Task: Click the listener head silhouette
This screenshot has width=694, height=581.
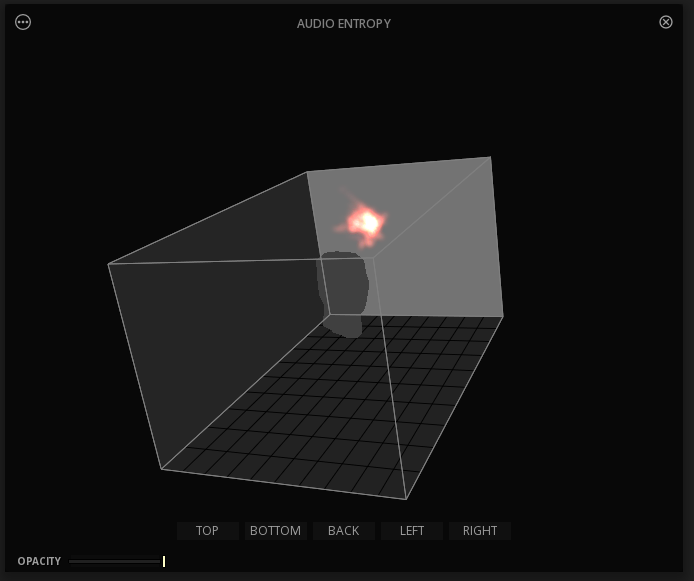Action: (x=344, y=294)
